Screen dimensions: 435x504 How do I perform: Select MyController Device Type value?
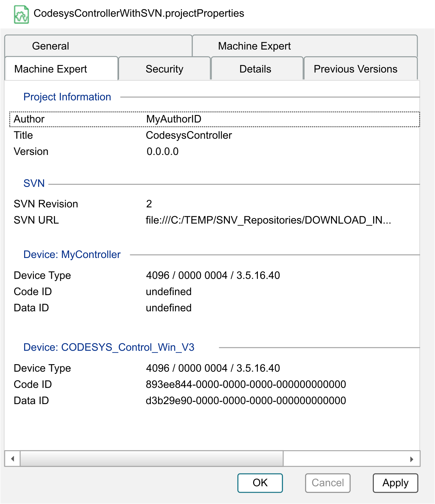click(x=213, y=275)
